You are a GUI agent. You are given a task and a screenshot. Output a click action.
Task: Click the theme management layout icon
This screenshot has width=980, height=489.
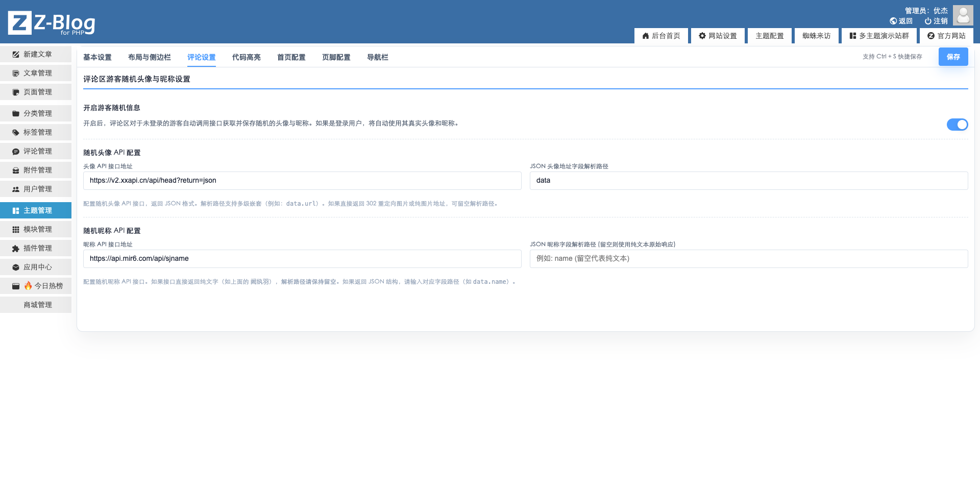(16, 211)
